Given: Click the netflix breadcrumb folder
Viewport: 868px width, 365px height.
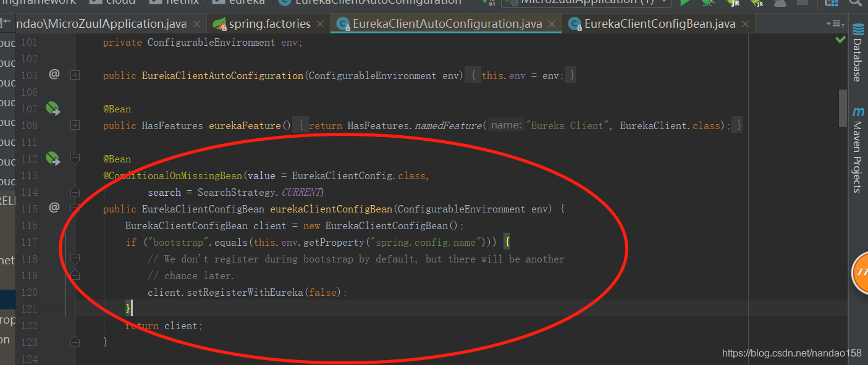Looking at the screenshot, I should tap(174, 2).
